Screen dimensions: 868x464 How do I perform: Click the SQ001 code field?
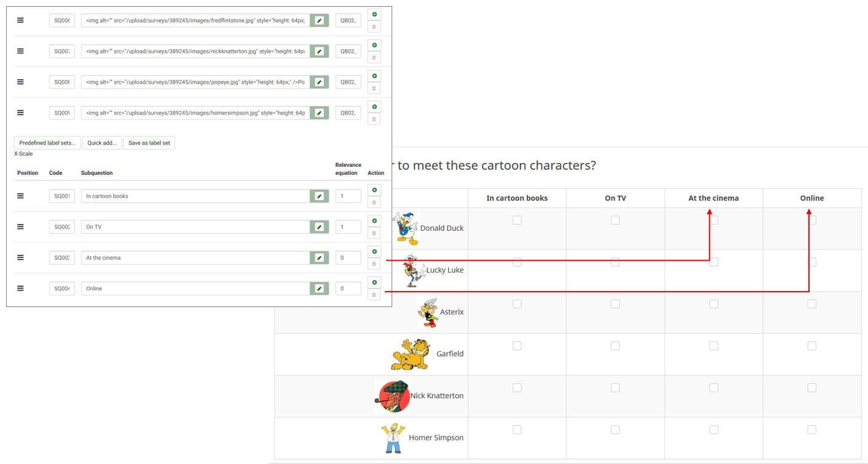tap(61, 196)
